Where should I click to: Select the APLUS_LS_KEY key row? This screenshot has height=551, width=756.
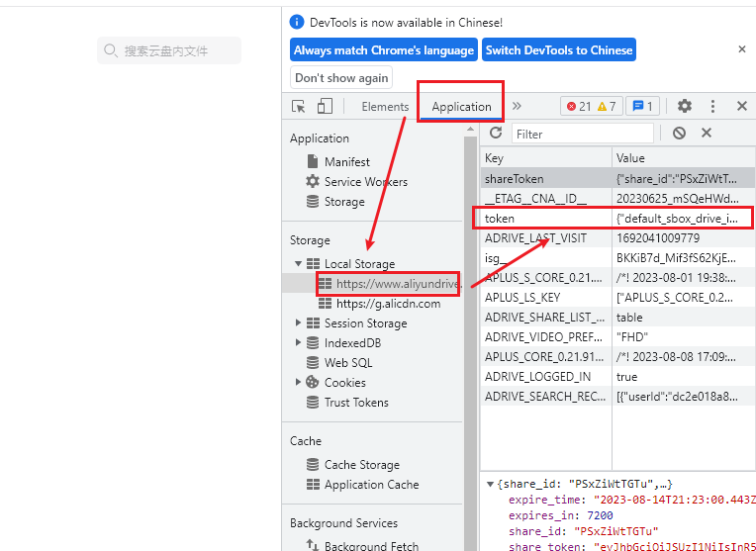point(618,298)
